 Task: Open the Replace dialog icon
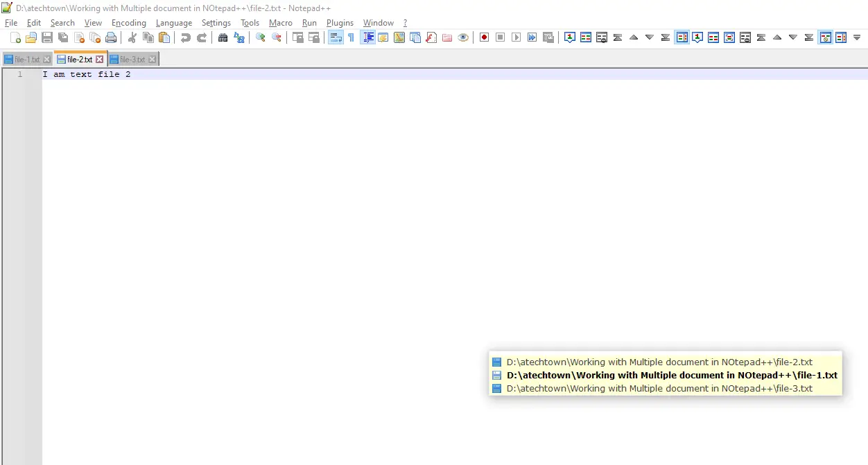click(238, 37)
